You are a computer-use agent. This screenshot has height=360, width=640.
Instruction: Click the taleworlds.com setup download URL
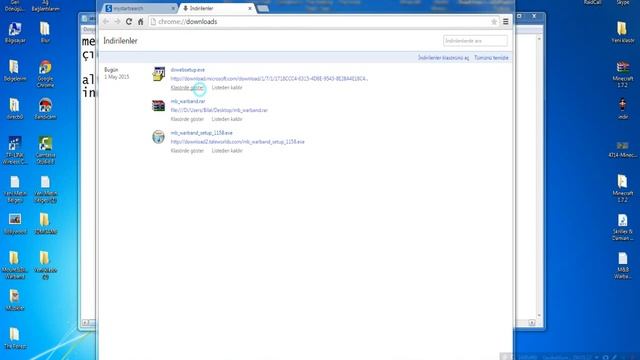click(238, 142)
